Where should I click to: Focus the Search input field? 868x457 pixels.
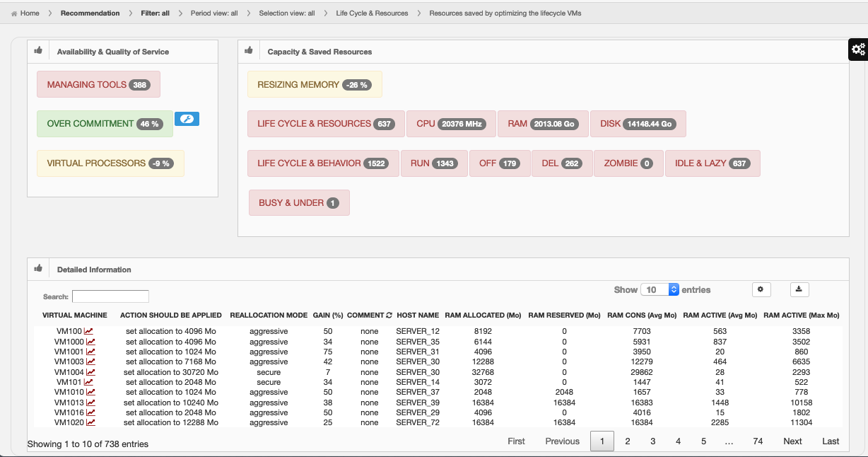pos(110,296)
